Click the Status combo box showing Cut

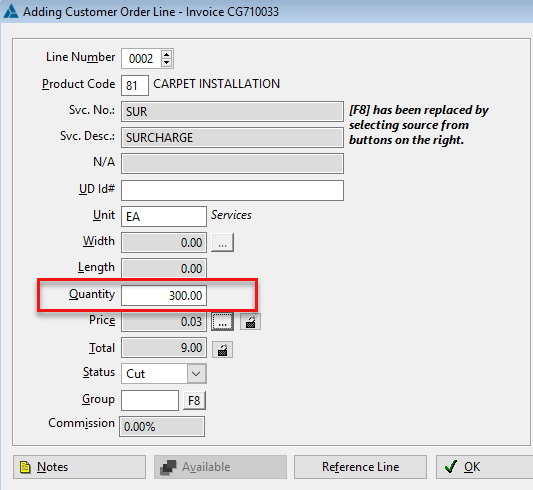click(x=164, y=374)
